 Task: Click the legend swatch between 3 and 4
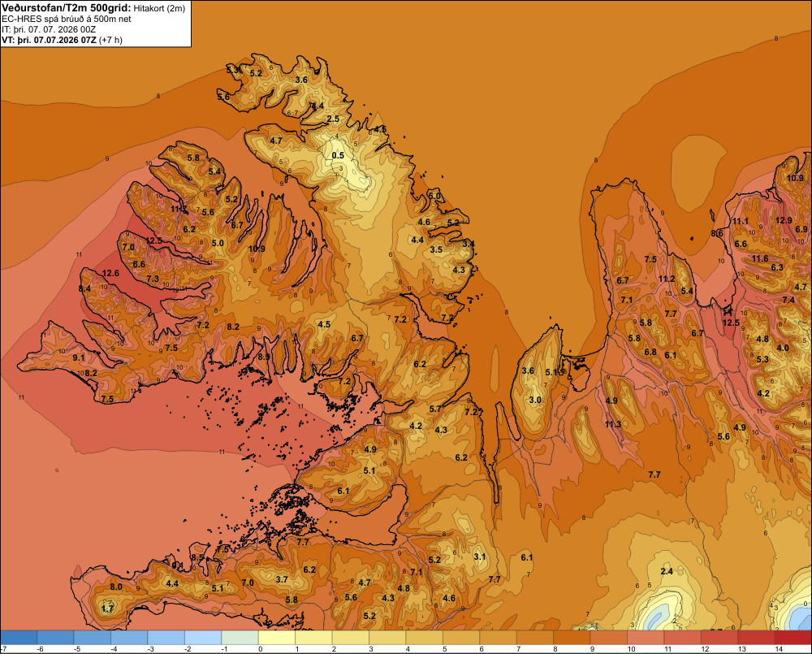(387, 638)
